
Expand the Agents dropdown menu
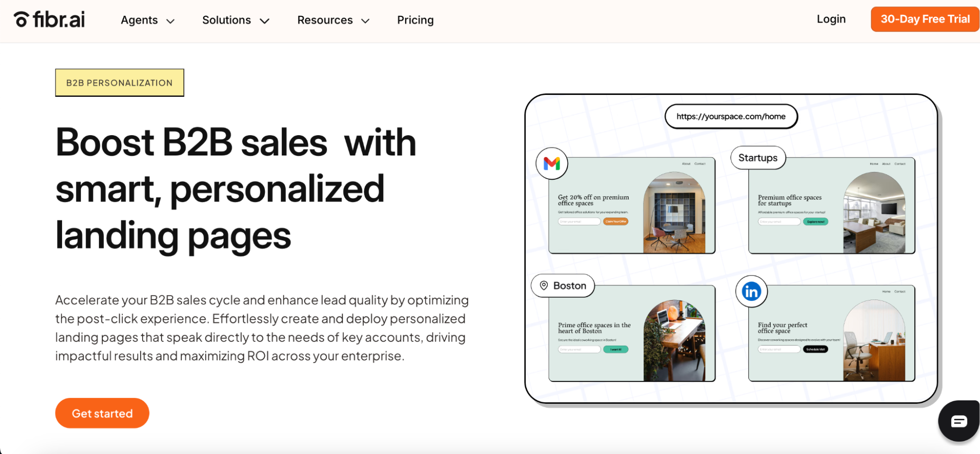tap(148, 20)
